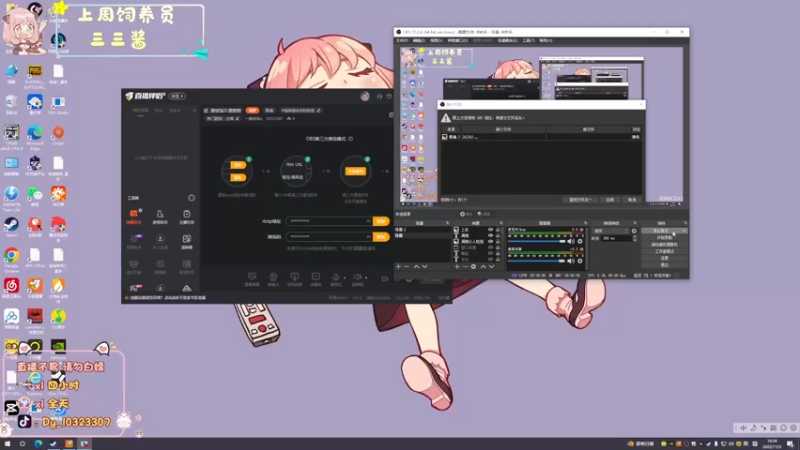Open the WeChat desktop shortcut
800x450 pixels.
(x=35, y=196)
